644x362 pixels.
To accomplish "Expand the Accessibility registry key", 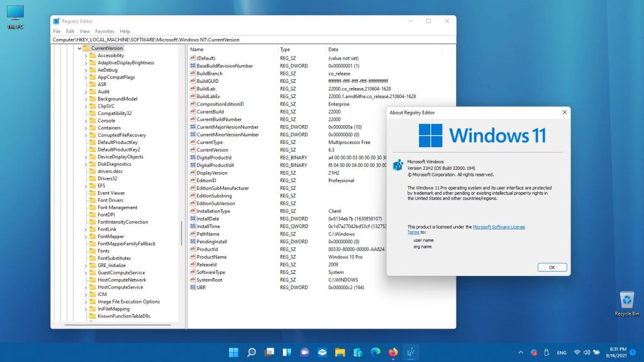I will click(x=86, y=55).
